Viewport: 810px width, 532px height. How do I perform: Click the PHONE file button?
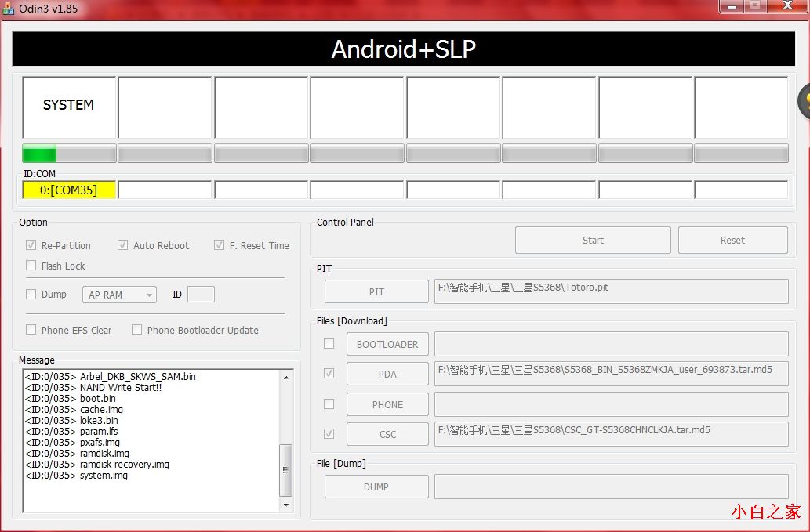pyautogui.click(x=387, y=404)
